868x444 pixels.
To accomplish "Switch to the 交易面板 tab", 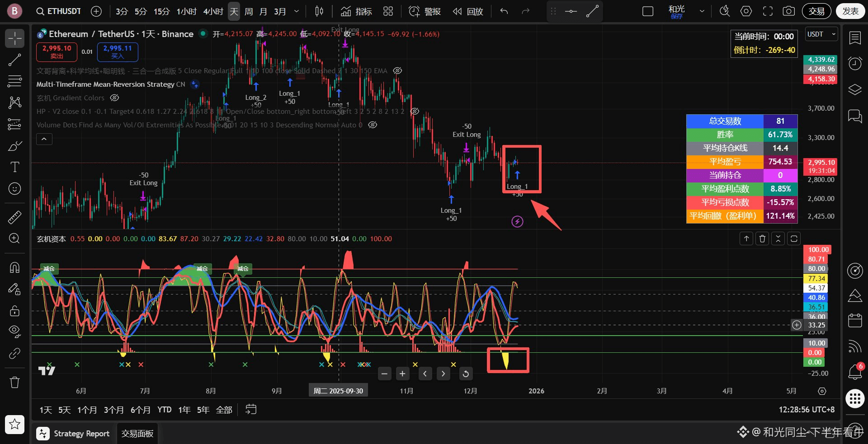I will (x=137, y=434).
